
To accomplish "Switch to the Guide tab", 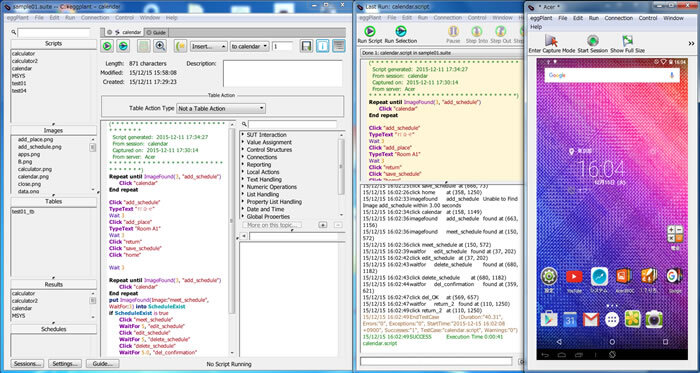I will 156,33.
